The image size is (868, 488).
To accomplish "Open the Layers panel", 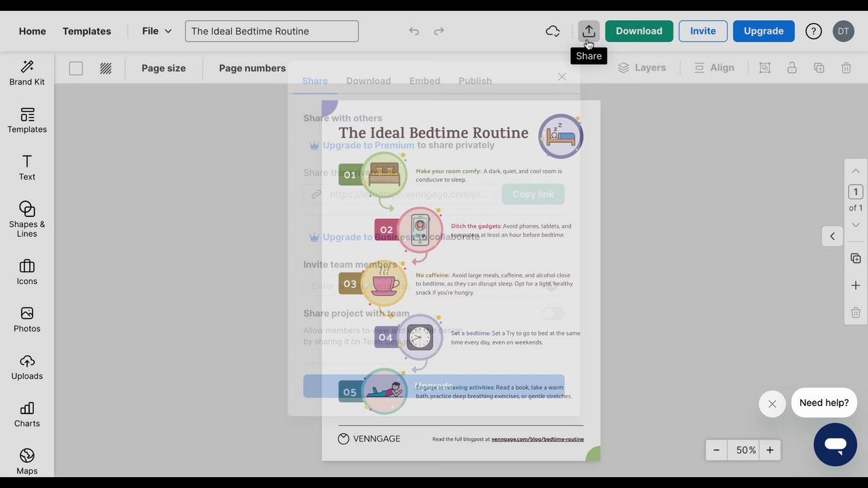I will click(x=642, y=68).
